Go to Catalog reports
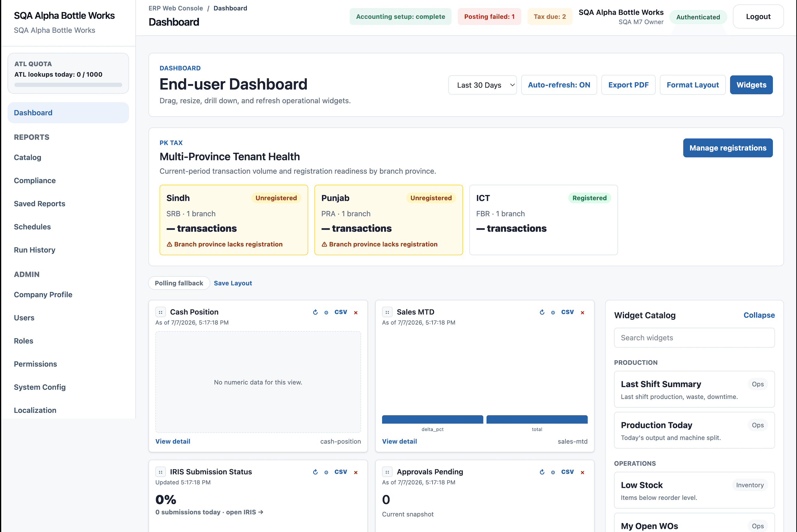 pos(28,157)
